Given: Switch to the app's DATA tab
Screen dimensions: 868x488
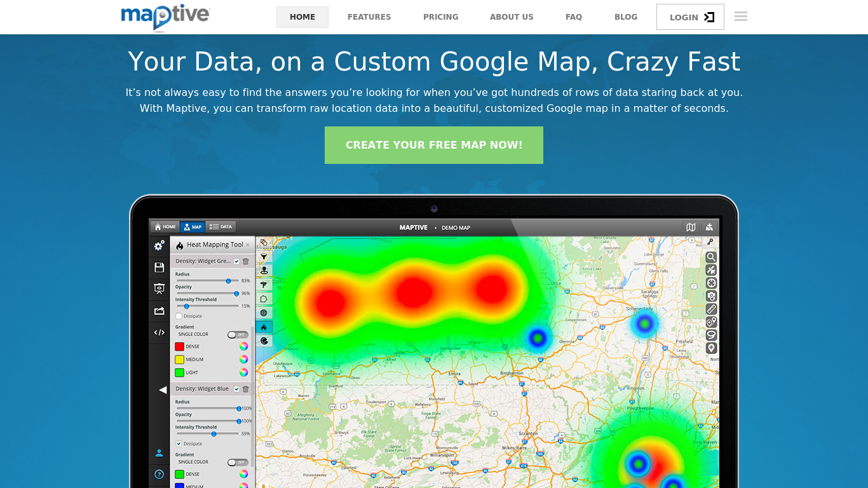Looking at the screenshot, I should click(221, 227).
